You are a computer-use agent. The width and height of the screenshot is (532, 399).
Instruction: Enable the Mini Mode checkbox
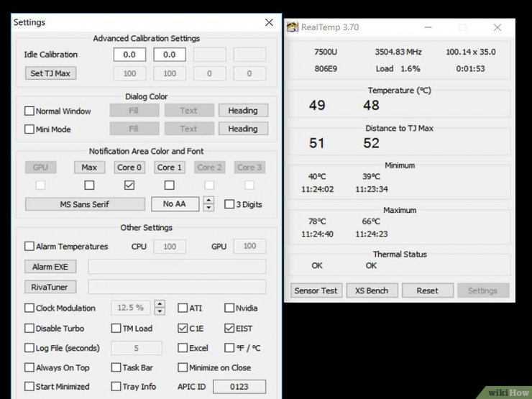(29, 129)
